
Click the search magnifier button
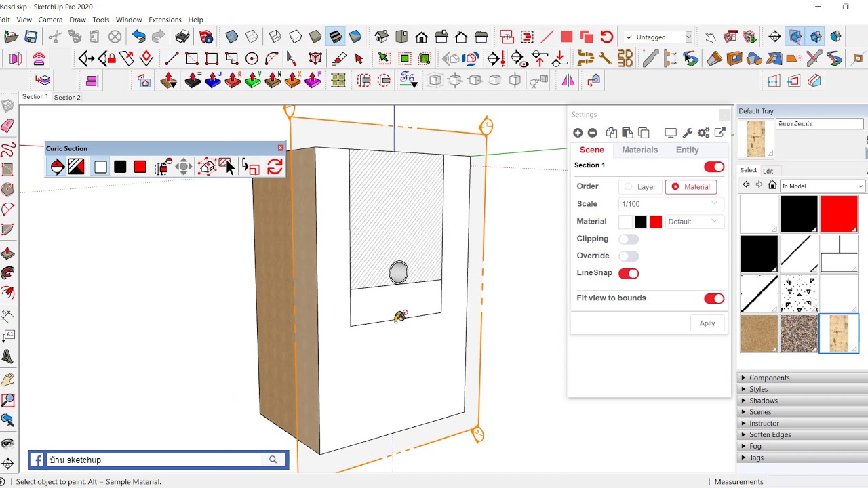coord(273,460)
